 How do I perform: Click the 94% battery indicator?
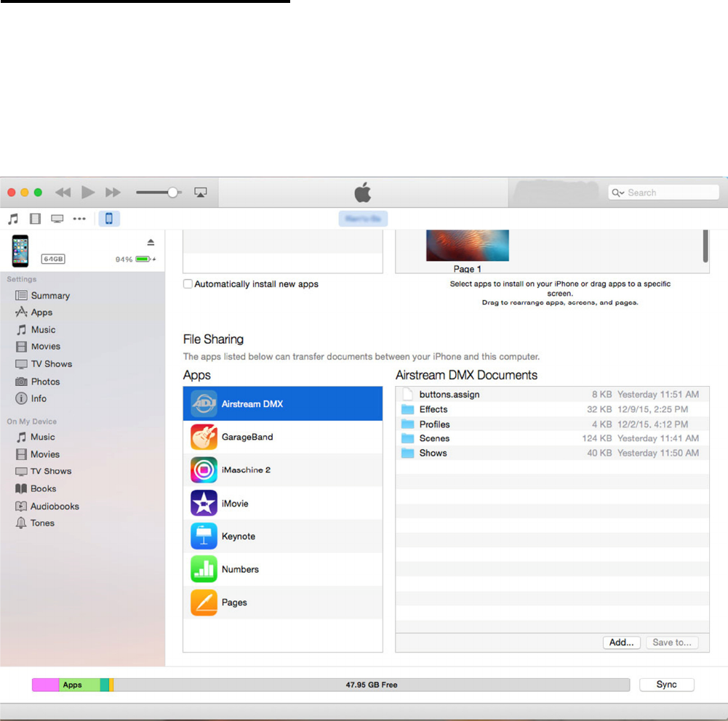coord(135,259)
